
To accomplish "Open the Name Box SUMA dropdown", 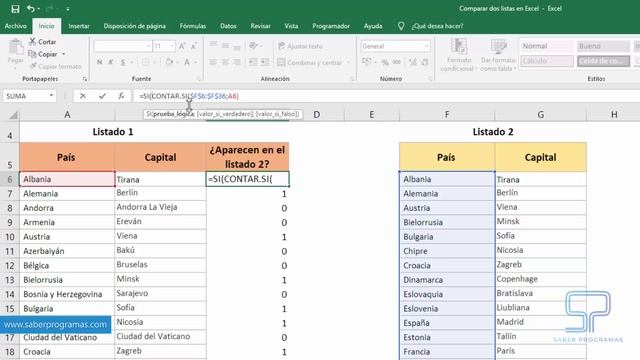I will (x=51, y=96).
